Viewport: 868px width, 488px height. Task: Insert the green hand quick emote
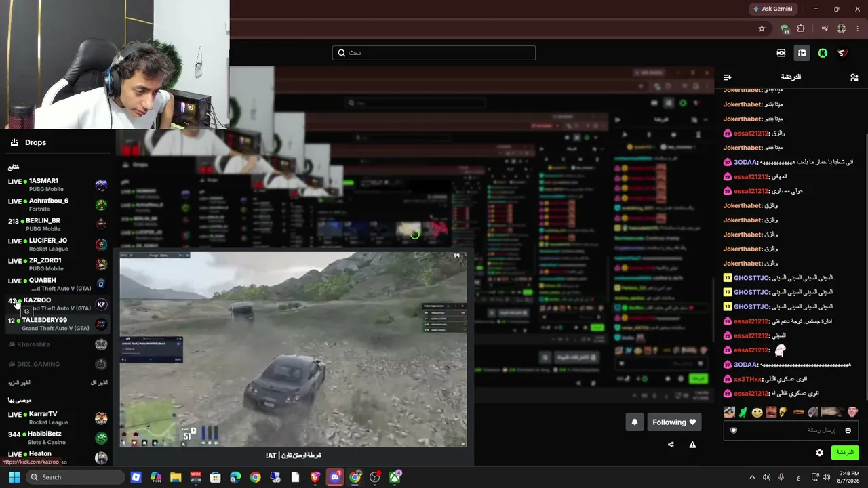point(743,412)
